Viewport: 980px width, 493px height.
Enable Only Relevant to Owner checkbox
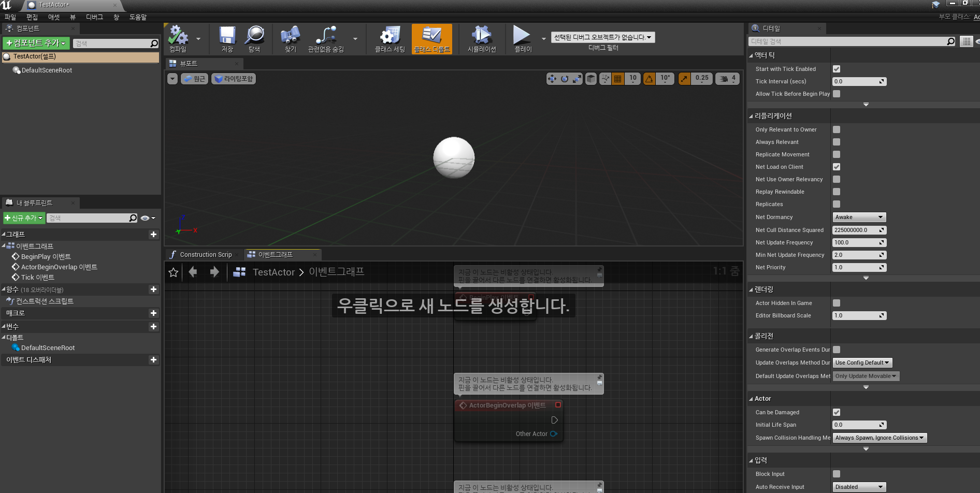point(837,129)
